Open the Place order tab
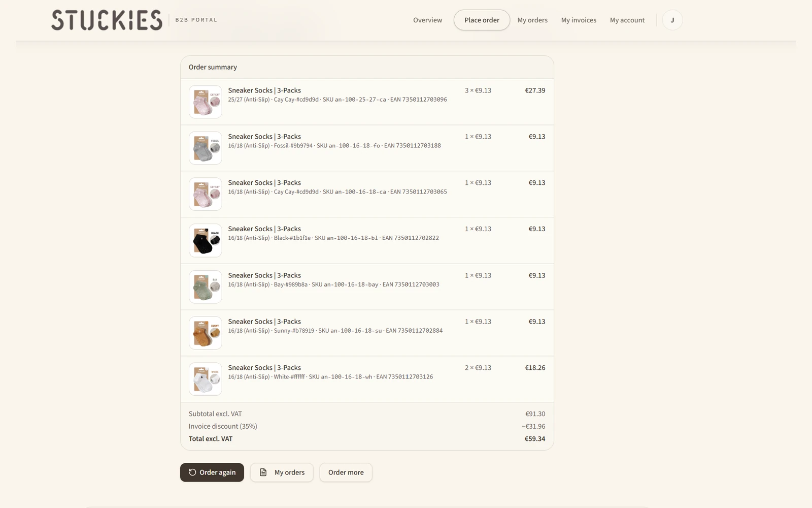Screen dimensions: 812x508 click(482, 20)
